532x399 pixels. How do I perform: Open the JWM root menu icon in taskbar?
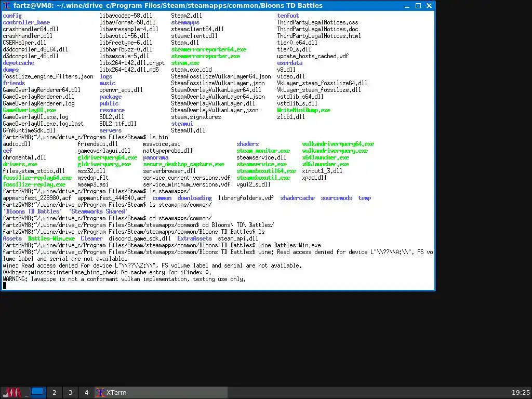[12, 393]
